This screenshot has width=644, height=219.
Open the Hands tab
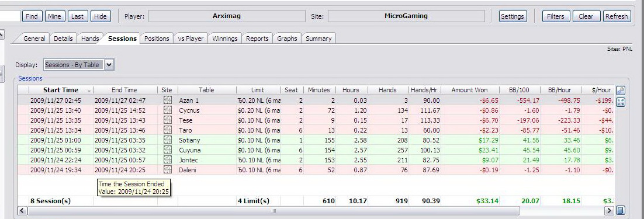(x=89, y=39)
